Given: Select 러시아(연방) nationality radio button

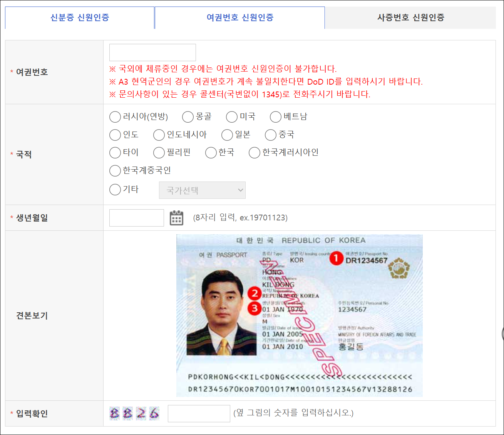Looking at the screenshot, I should (115, 117).
